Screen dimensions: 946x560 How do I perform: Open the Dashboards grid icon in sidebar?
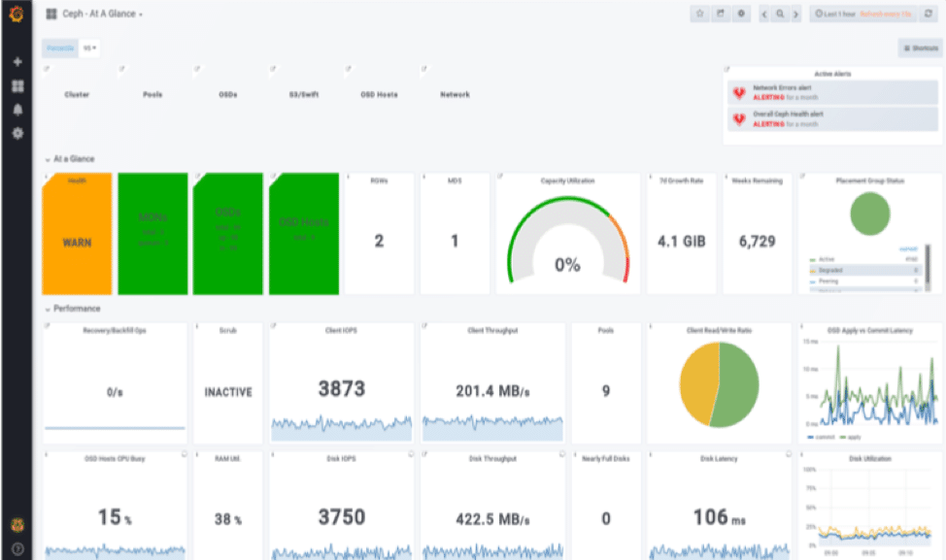[x=17, y=86]
